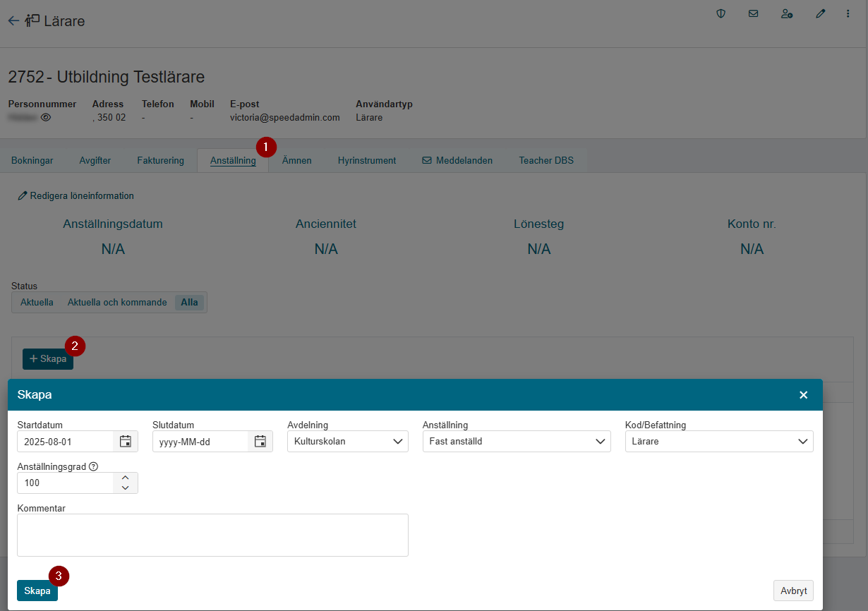Click the Avbryt cancel button
This screenshot has width=868, height=611.
794,591
